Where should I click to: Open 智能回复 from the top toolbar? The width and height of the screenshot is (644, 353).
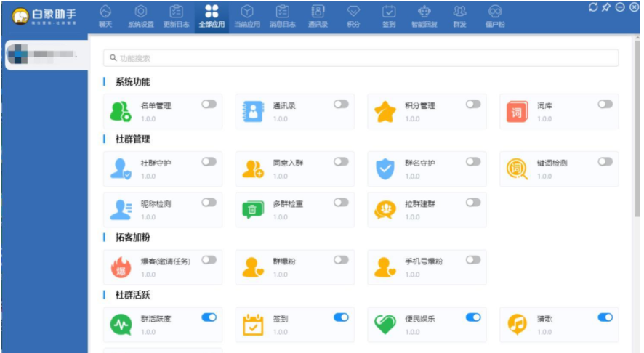(x=424, y=15)
